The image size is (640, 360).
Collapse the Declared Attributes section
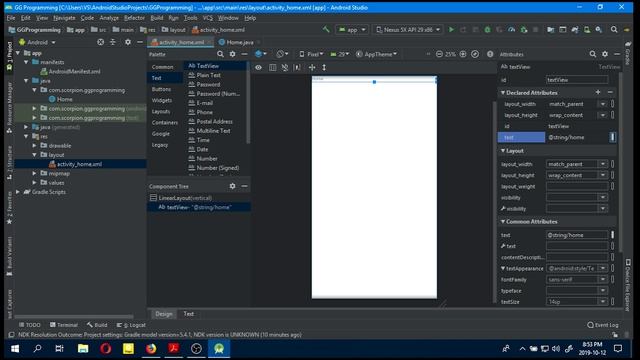pos(503,93)
